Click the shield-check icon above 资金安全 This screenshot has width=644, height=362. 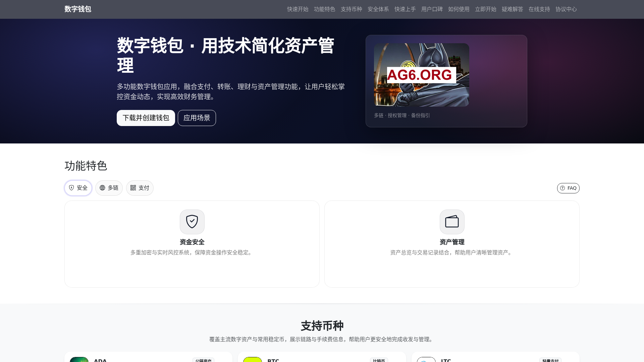pos(192,222)
